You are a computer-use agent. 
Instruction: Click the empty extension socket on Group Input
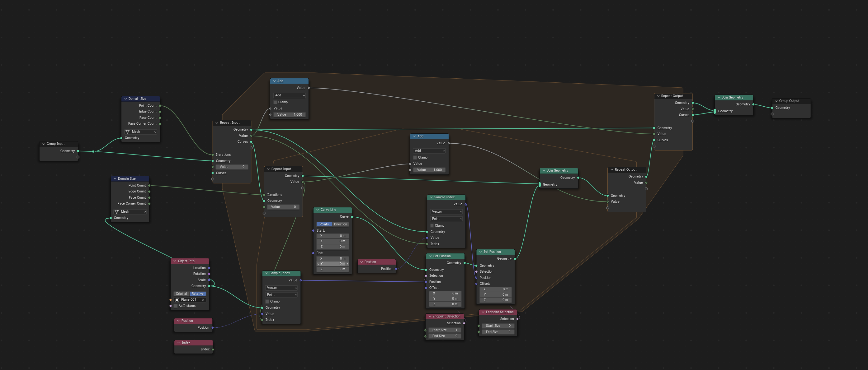click(x=78, y=157)
